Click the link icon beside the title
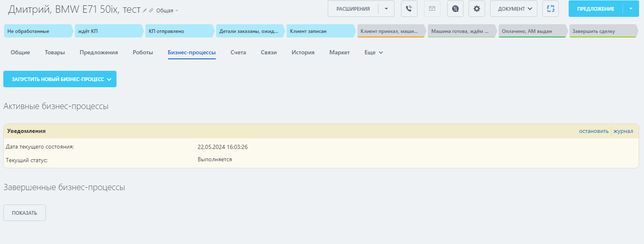644x244 pixels. tap(151, 10)
